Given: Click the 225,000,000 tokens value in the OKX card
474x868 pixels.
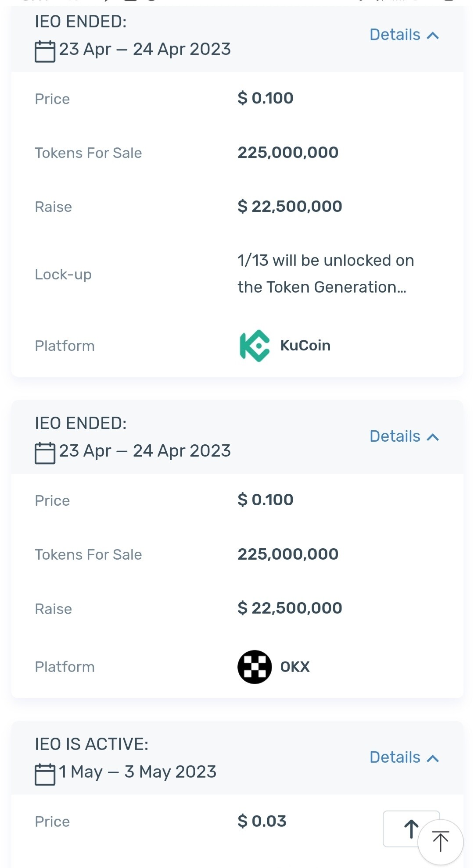Looking at the screenshot, I should point(288,554).
